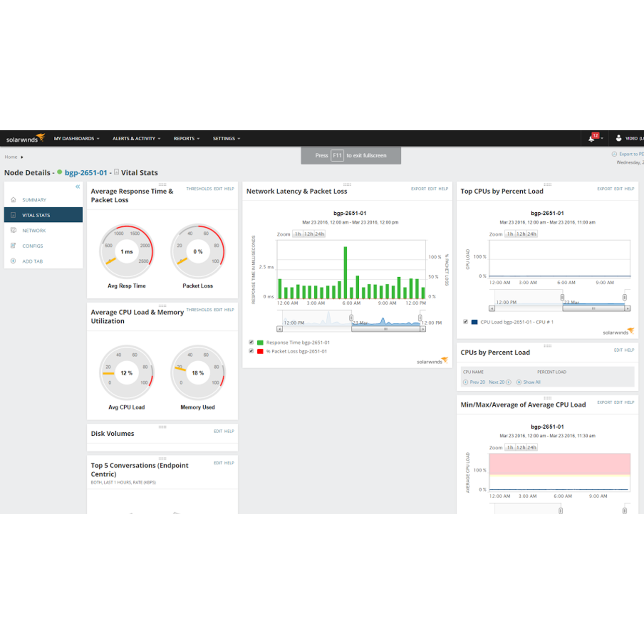Uncheck % Packet Loss bgp-2651-01 checkbox
644x644 pixels.
251,351
